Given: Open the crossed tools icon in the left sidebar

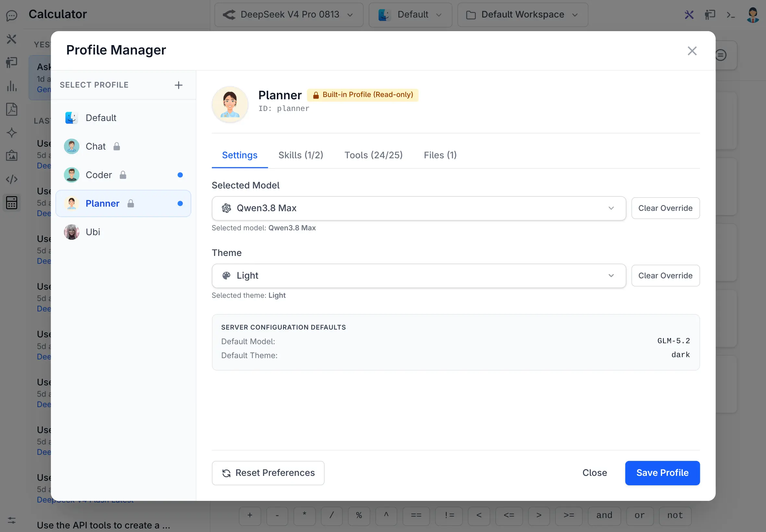Looking at the screenshot, I should click(x=12, y=39).
